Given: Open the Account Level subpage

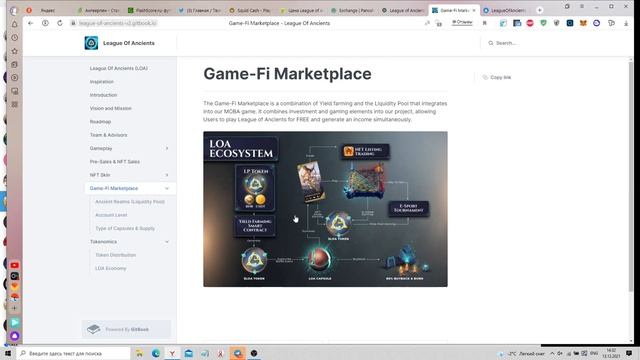Looking at the screenshot, I should pos(111,215).
